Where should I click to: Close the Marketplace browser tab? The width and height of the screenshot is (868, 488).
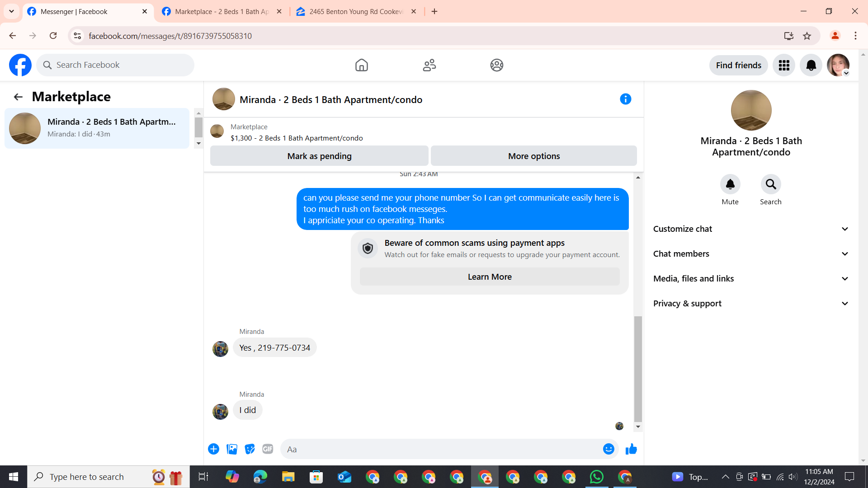279,11
